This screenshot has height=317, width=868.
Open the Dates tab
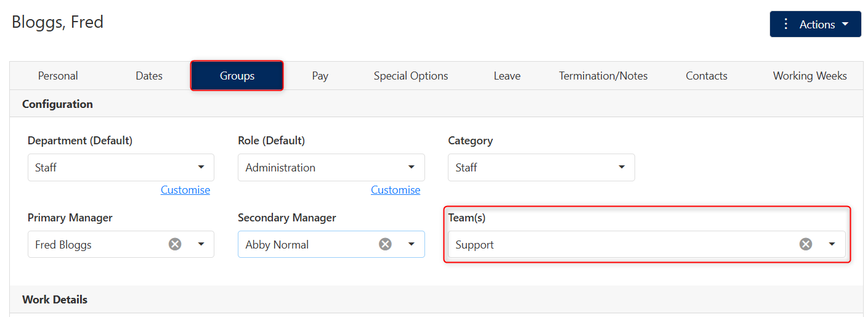pos(149,76)
